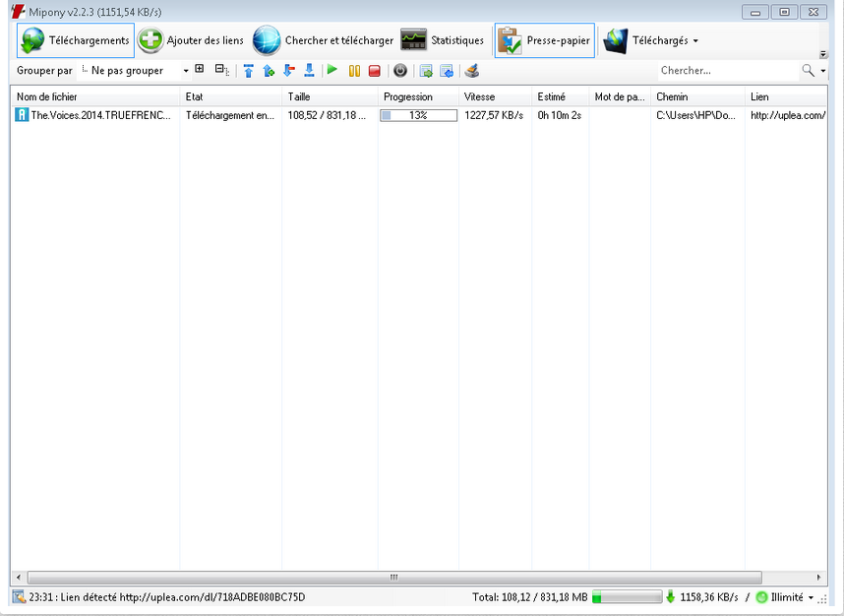
Task: Move selected download down one position
Action: [289, 71]
